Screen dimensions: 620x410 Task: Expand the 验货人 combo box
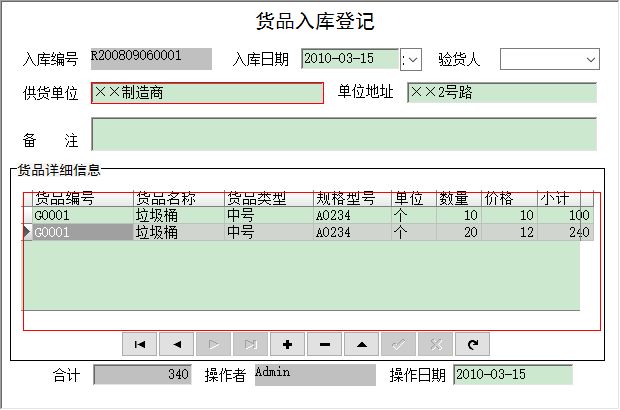coord(590,59)
